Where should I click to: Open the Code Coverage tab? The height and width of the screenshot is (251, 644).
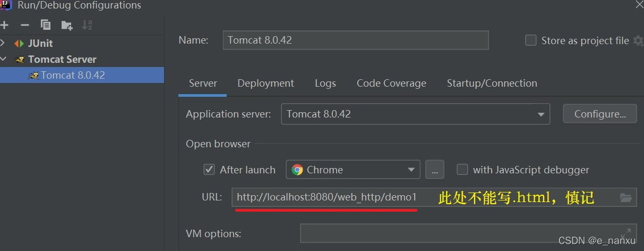click(x=391, y=83)
